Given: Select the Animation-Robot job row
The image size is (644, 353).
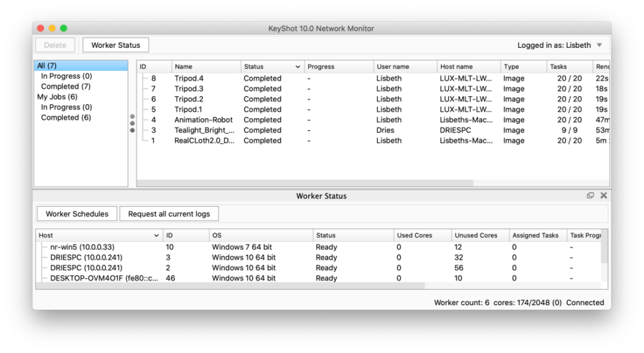Looking at the screenshot, I should [203, 120].
